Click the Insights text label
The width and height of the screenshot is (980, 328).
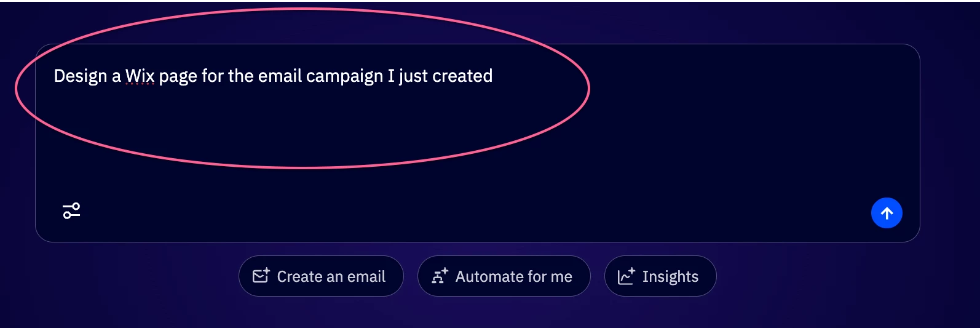tap(670, 277)
